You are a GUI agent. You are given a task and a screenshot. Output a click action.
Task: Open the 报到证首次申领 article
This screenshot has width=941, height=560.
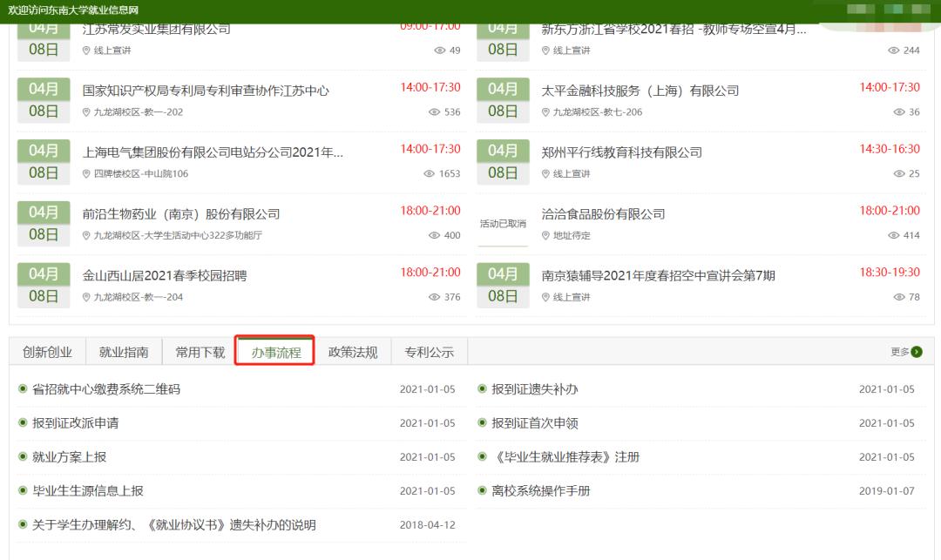point(535,423)
